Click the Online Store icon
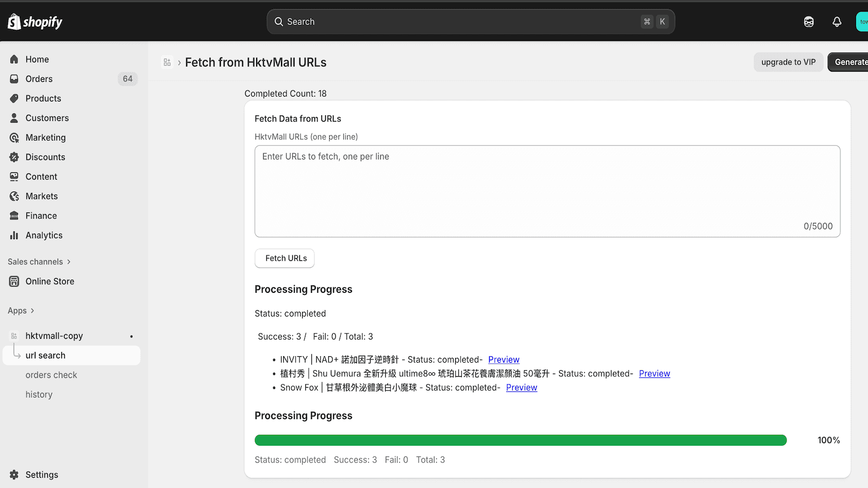This screenshot has width=868, height=488. [x=14, y=281]
